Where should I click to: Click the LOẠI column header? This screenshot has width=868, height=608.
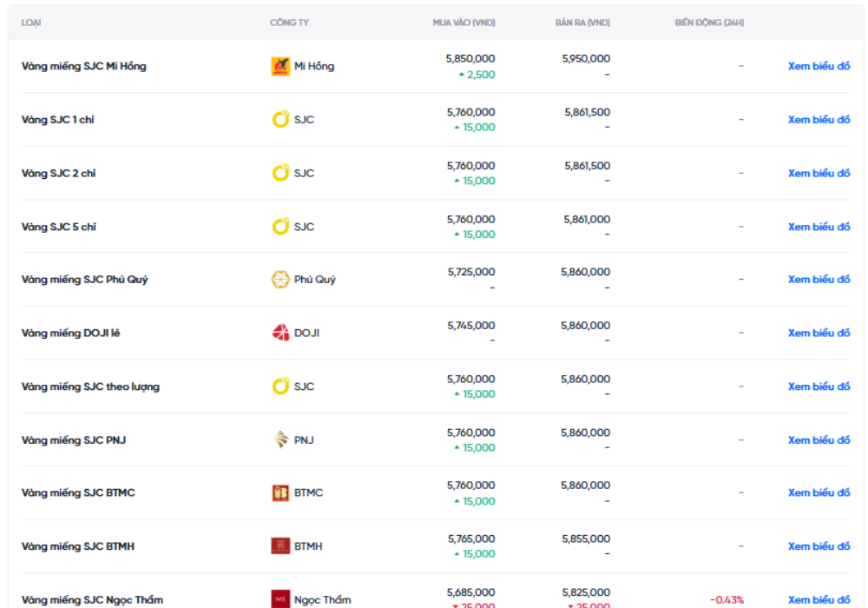pos(31,23)
